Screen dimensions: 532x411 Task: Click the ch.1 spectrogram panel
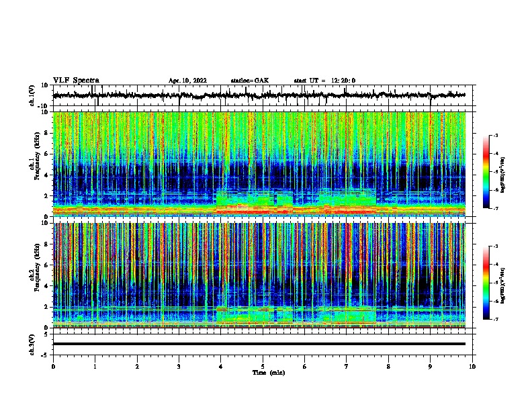pyautogui.click(x=259, y=164)
